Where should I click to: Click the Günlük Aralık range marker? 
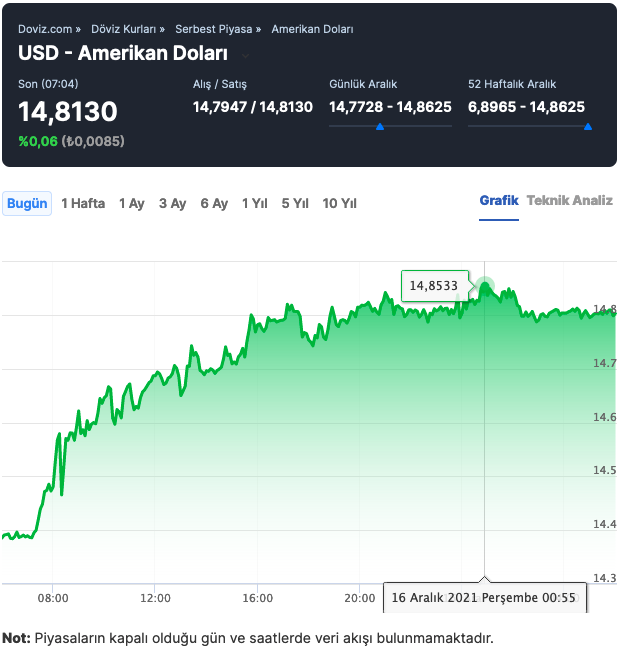click(379, 127)
